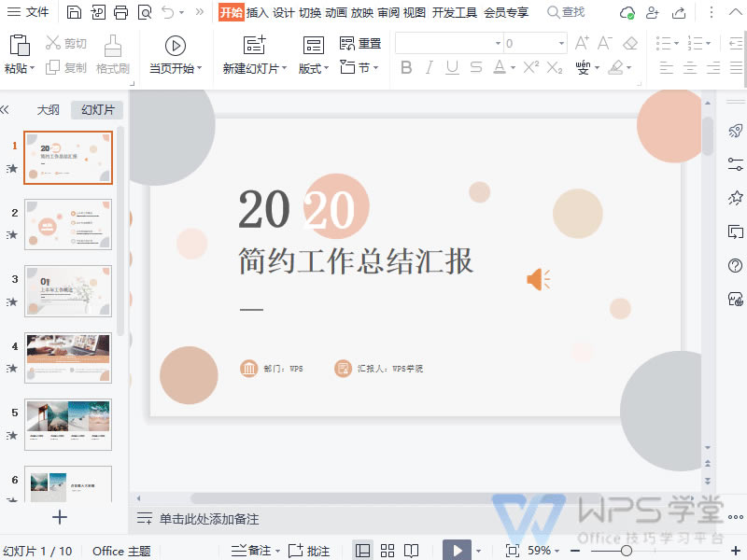This screenshot has height=560, width=747.
Task: Open reading view from the status bar
Action: 411,550
